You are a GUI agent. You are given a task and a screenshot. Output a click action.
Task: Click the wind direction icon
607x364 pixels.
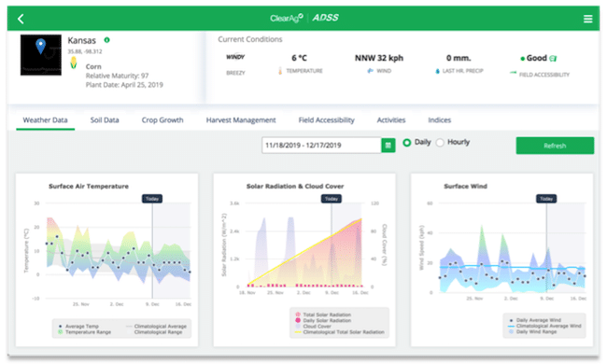[x=370, y=71]
